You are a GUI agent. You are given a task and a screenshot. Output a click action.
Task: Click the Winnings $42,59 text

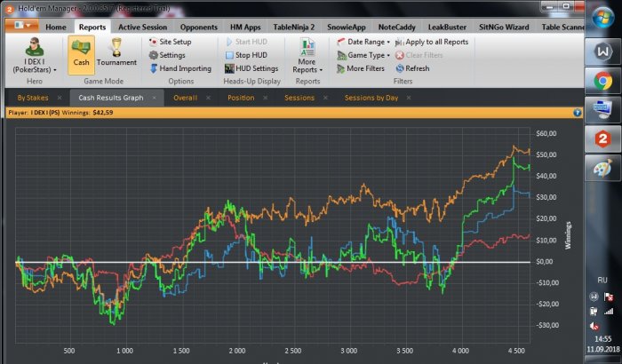(x=88, y=113)
